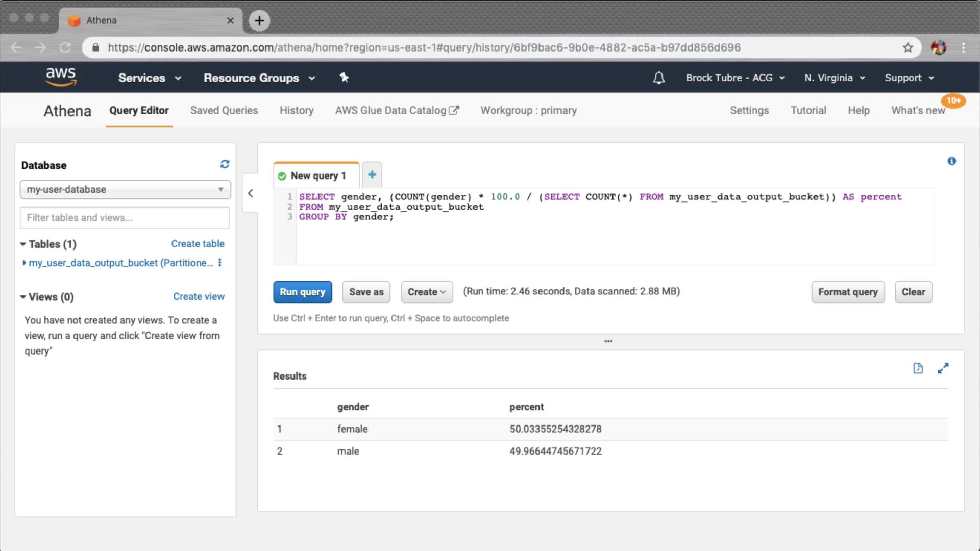Expand results to full screen
The image size is (980, 551).
(943, 368)
